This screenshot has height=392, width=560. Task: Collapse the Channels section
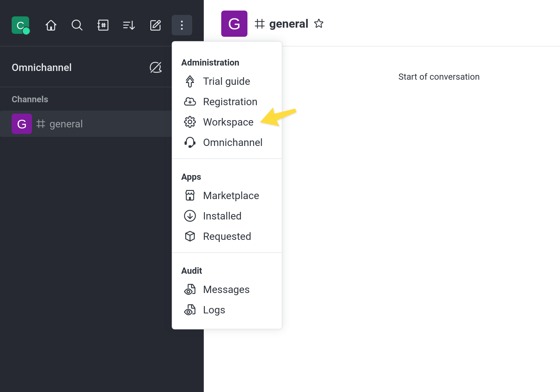click(30, 99)
